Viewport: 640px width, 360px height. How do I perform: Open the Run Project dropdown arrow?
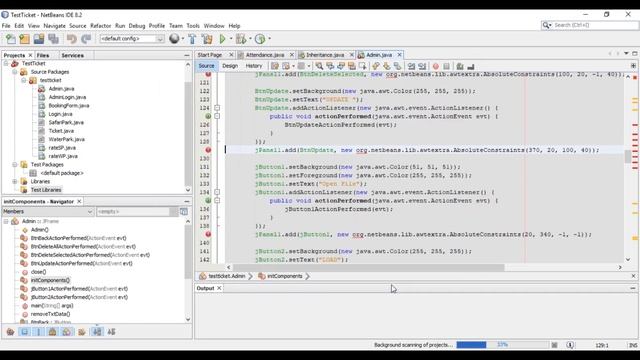pos(231,39)
